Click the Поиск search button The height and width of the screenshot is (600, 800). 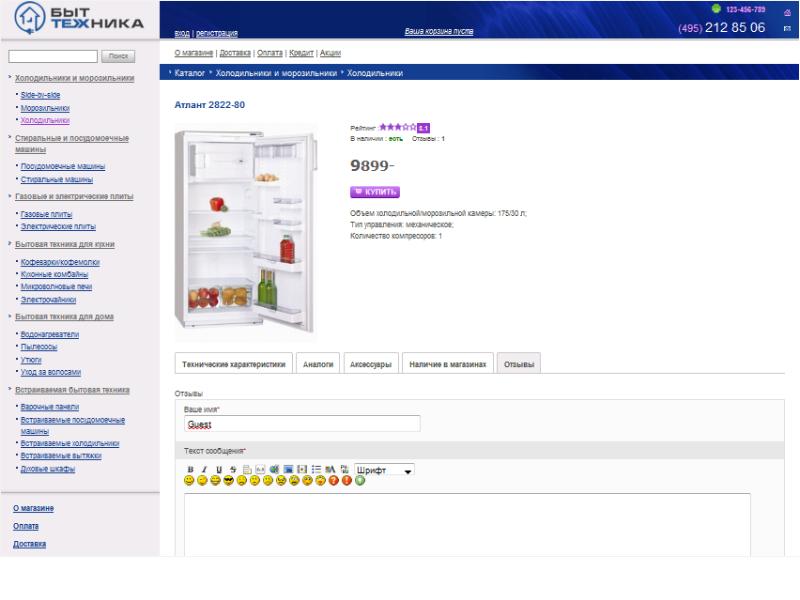tap(118, 56)
